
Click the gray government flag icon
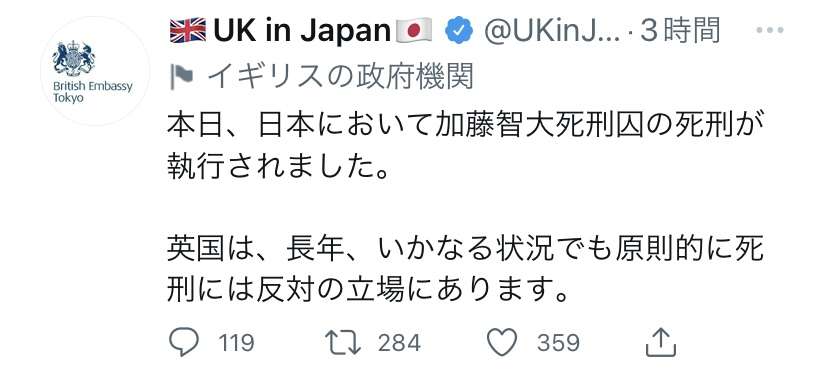coord(182,78)
